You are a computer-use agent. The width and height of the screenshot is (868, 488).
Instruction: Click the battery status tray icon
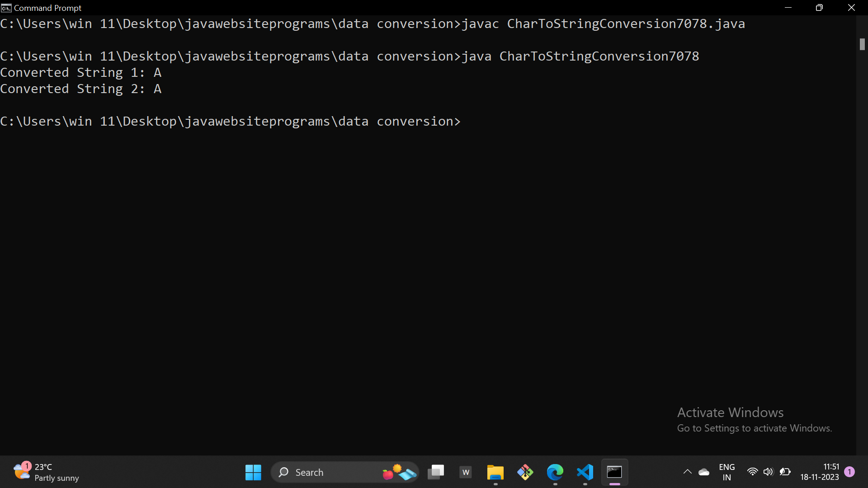[x=785, y=472]
